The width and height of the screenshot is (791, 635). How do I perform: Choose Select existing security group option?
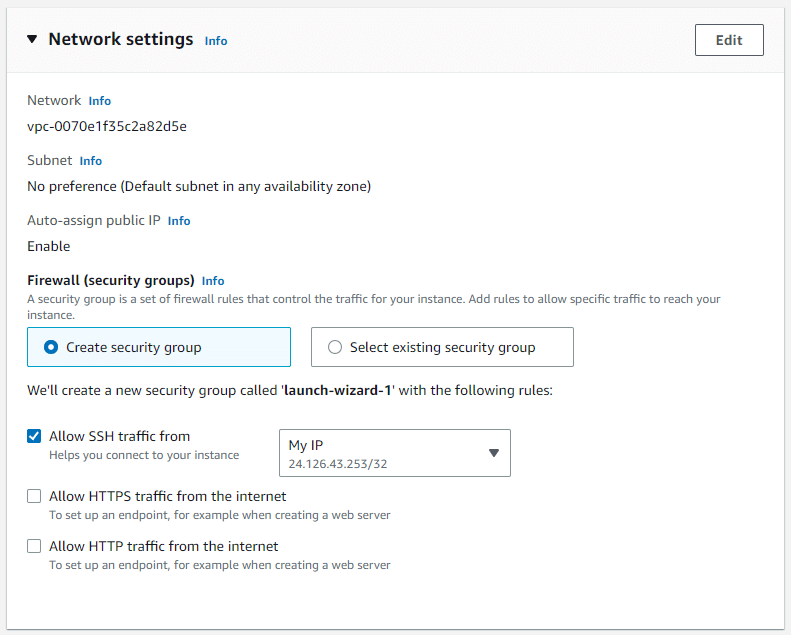[335, 347]
